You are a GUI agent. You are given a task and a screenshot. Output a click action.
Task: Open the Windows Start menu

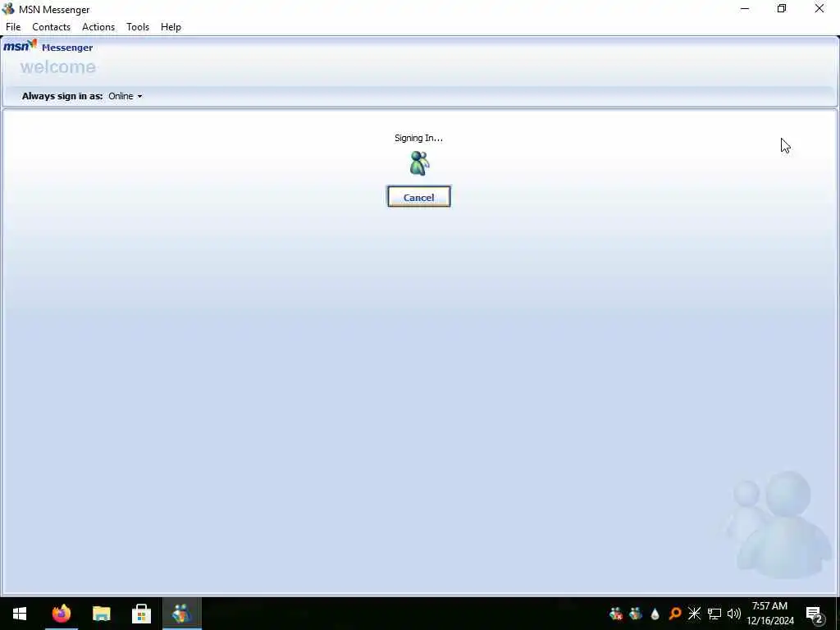click(20, 614)
